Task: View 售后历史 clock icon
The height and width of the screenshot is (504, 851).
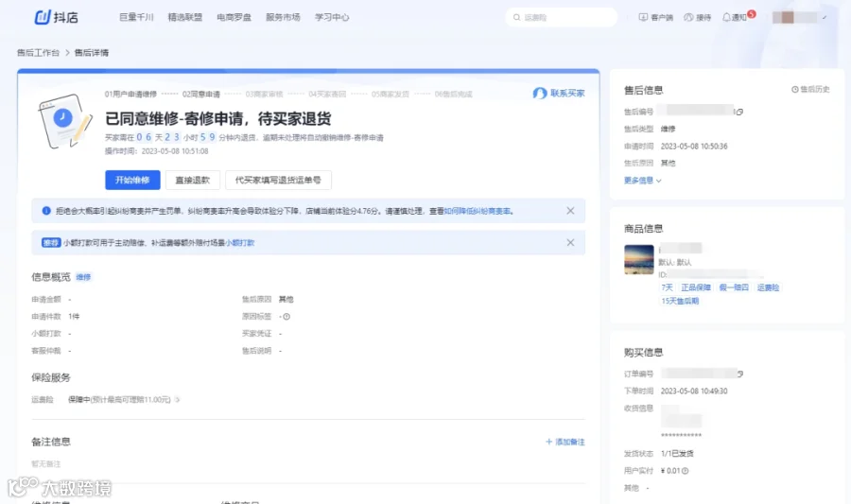Action: [x=794, y=90]
